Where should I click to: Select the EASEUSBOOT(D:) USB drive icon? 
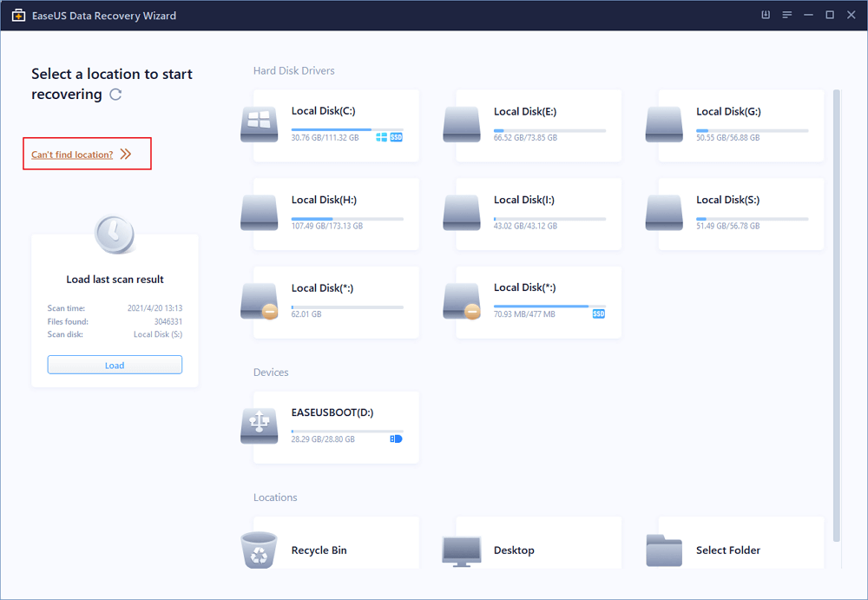pos(259,425)
